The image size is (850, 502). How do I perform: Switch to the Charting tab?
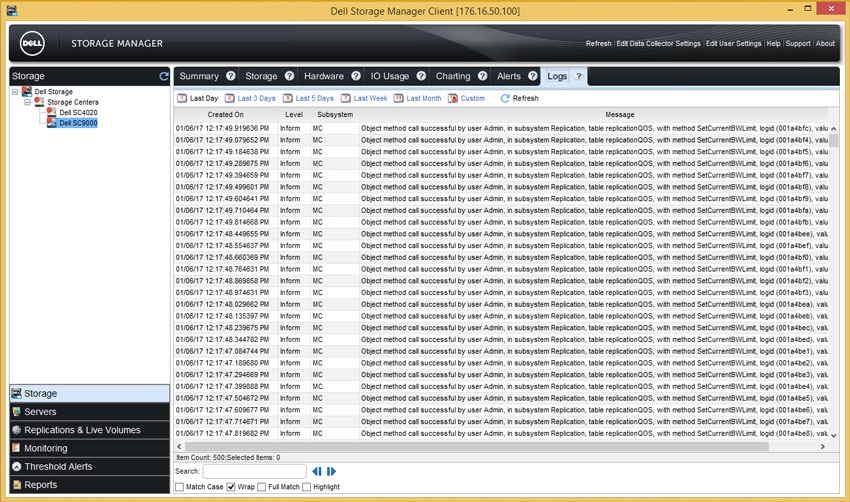(453, 76)
